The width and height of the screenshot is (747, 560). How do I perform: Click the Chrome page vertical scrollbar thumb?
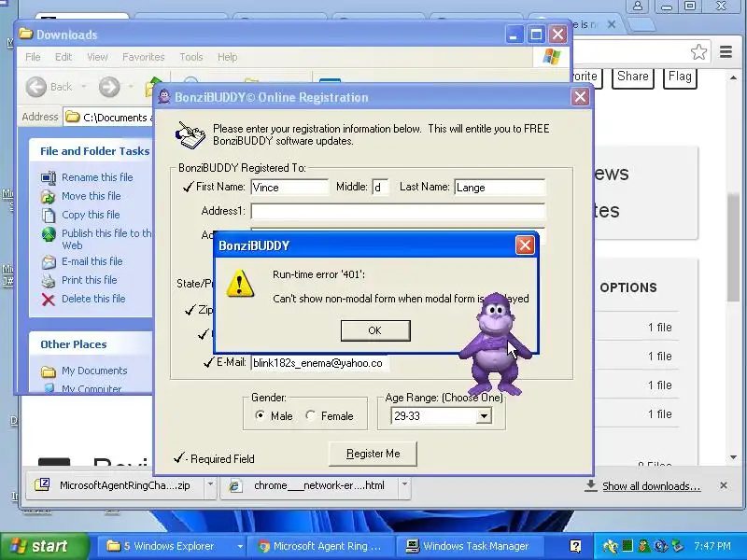733,247
